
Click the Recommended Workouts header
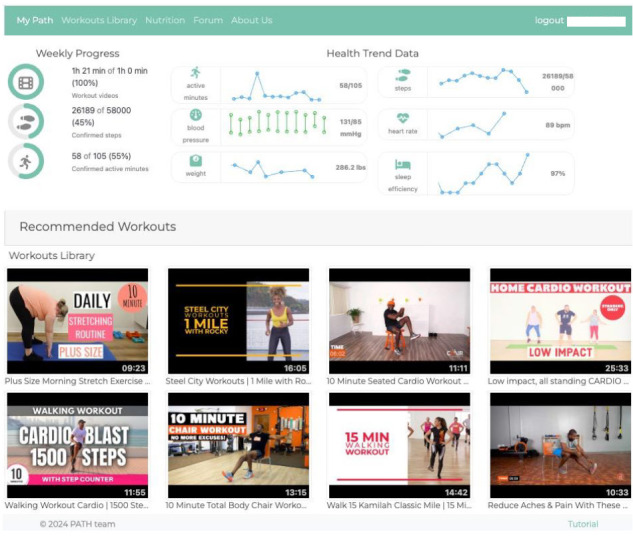pyautogui.click(x=98, y=226)
